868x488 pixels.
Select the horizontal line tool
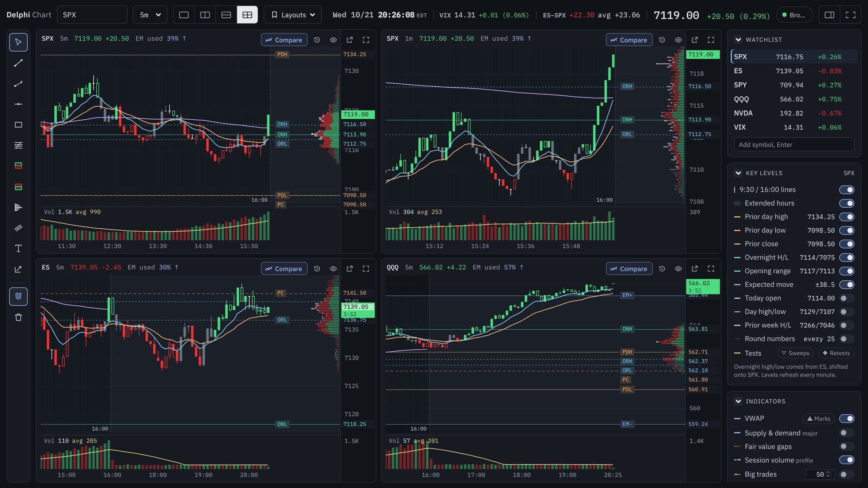(x=18, y=104)
